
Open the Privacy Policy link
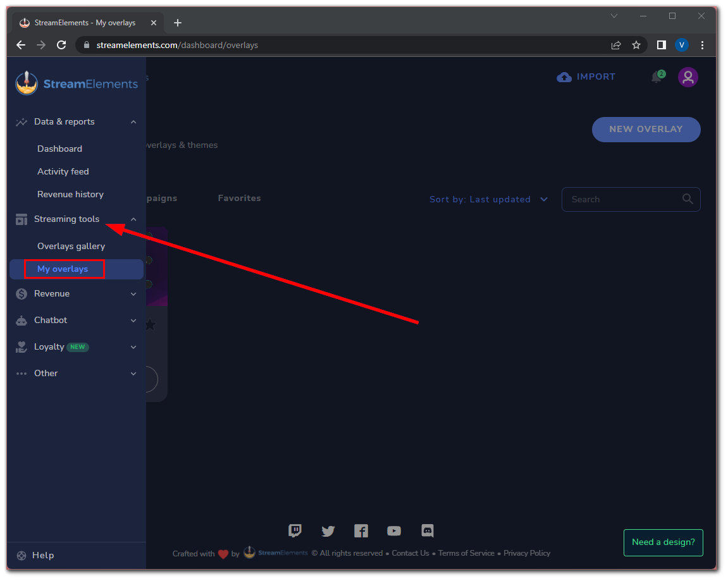pos(527,553)
